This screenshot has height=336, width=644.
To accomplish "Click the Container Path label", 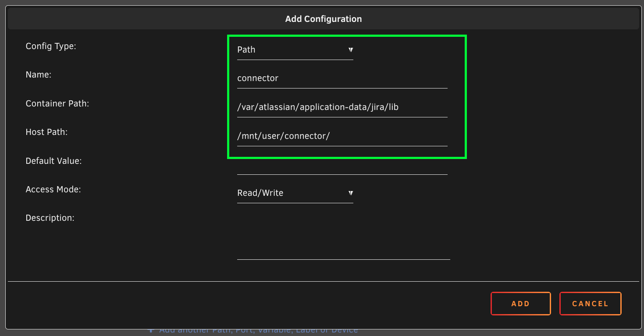I will [57, 104].
